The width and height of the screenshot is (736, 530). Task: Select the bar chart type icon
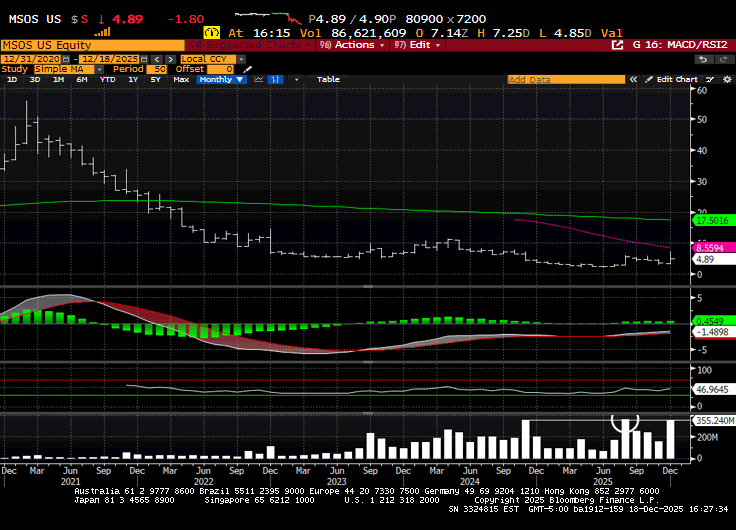tap(276, 79)
